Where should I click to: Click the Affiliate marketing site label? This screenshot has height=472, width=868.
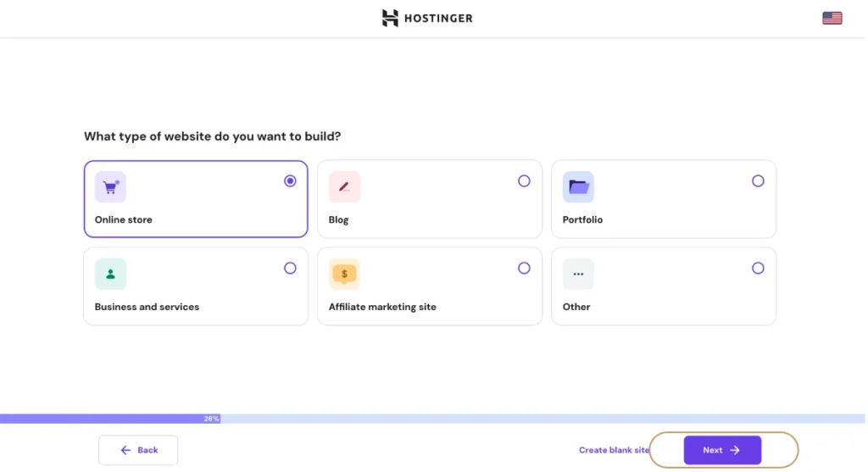pos(382,307)
